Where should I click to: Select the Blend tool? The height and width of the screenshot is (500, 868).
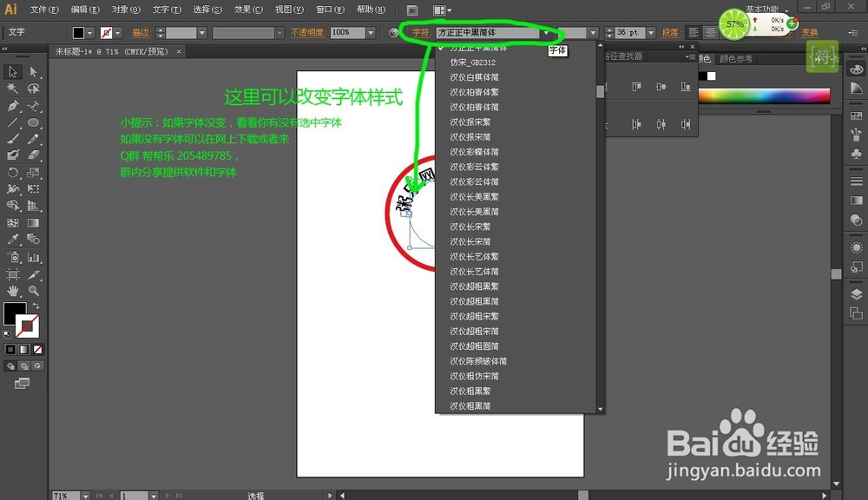tap(33, 240)
